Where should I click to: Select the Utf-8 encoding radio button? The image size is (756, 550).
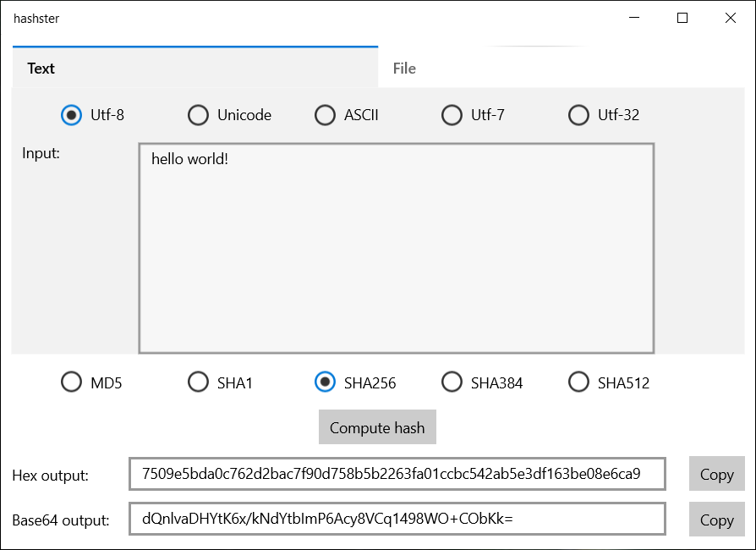(x=72, y=115)
